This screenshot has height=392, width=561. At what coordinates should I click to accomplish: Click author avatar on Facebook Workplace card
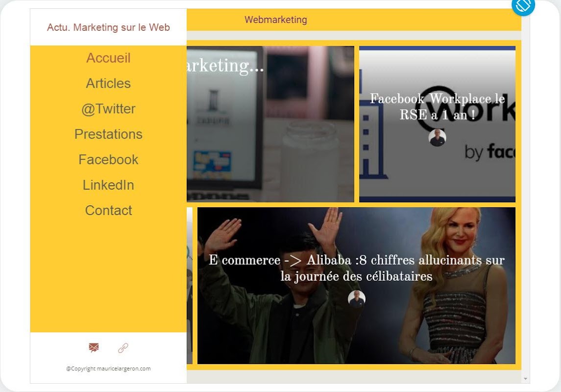pos(437,138)
